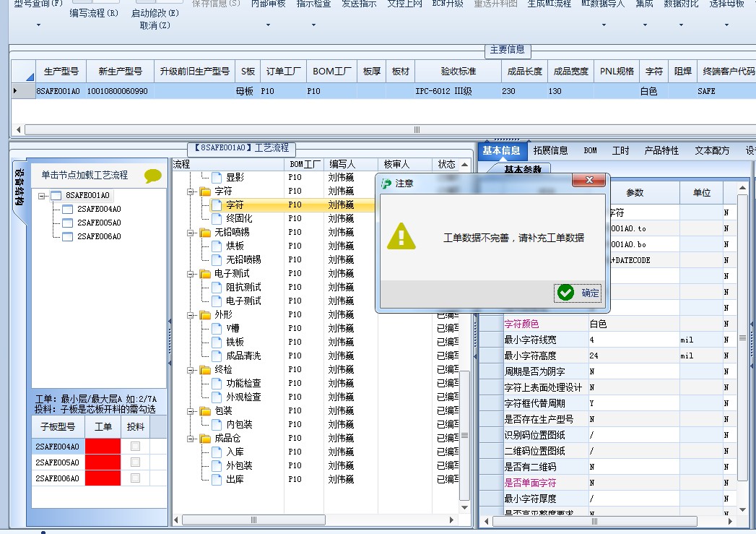
Task: Click the document icon of 终固化 step
Action: pyautogui.click(x=217, y=218)
